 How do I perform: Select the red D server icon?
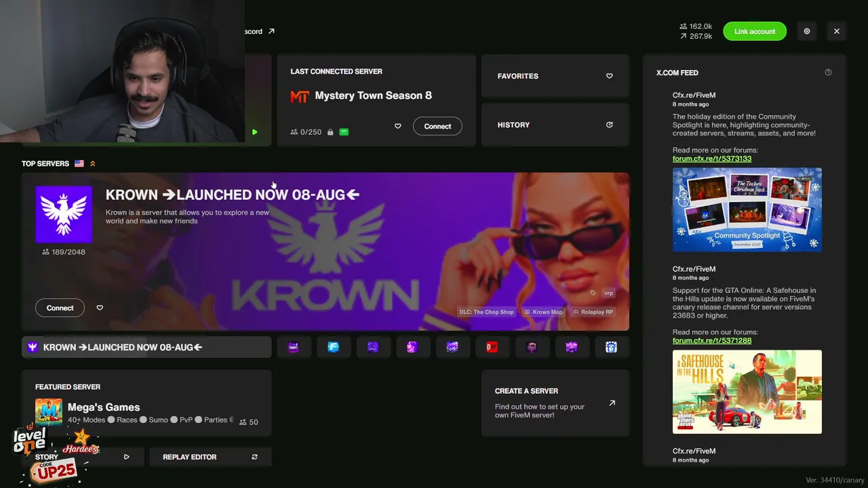point(492,347)
